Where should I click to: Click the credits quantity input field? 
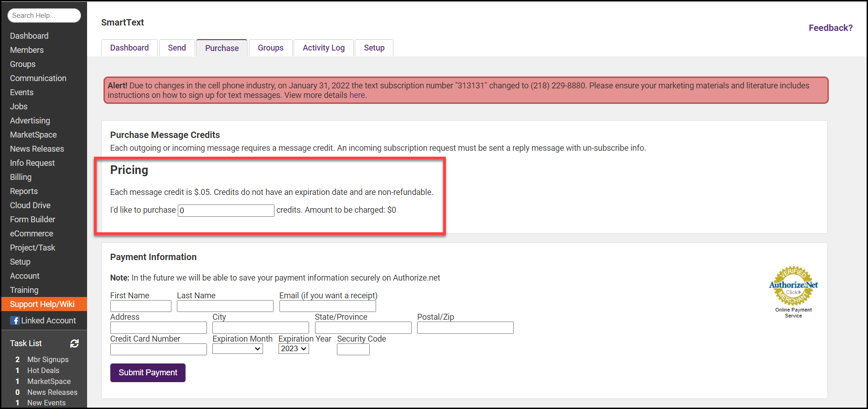pyautogui.click(x=226, y=210)
